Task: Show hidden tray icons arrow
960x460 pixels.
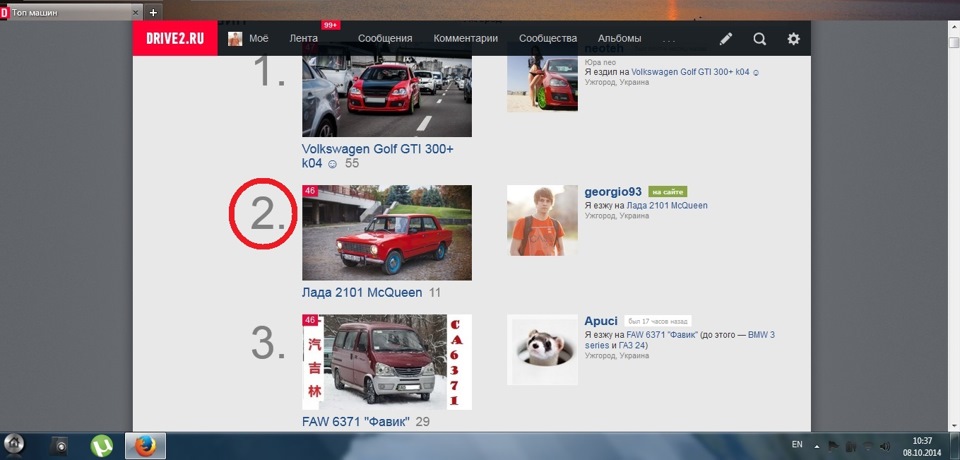Action: [x=817, y=447]
